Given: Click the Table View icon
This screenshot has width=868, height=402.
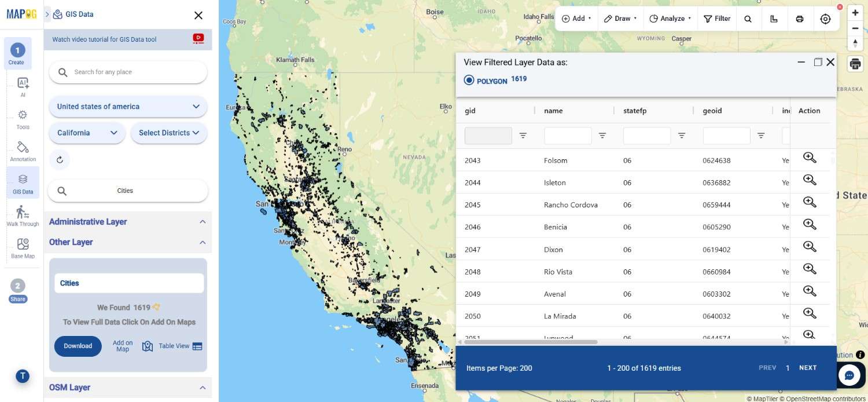Looking at the screenshot, I should click(x=197, y=346).
